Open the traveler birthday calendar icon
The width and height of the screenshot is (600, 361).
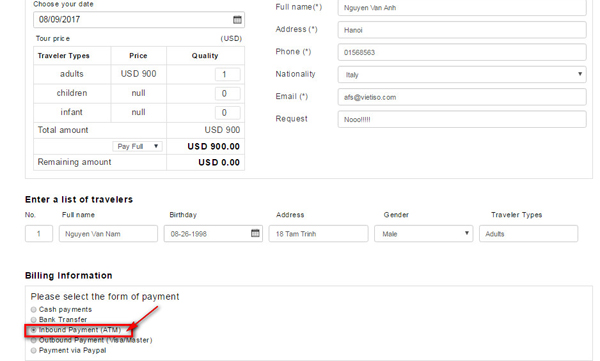(255, 233)
